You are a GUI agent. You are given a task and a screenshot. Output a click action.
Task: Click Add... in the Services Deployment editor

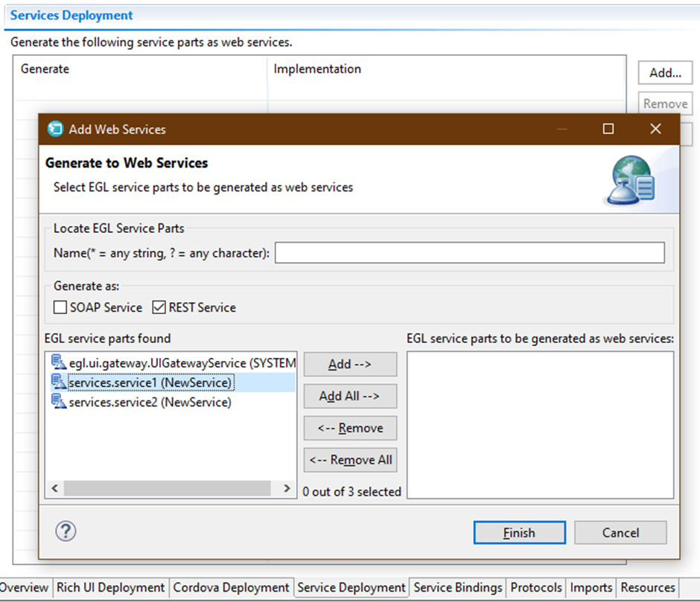(665, 73)
